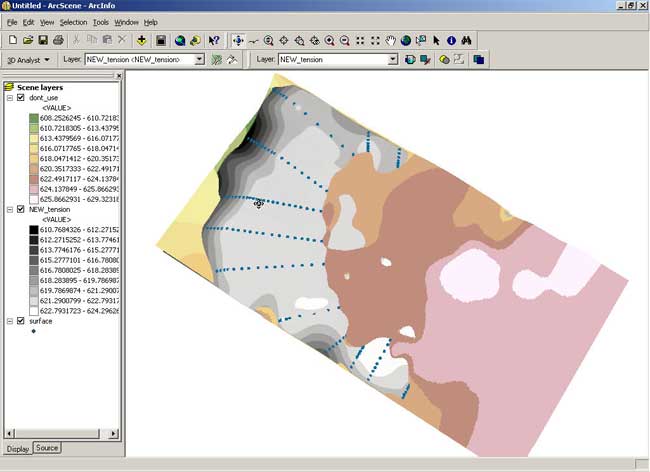The height and width of the screenshot is (472, 650).
Task: Activate the What's This help tool
Action: pos(214,40)
